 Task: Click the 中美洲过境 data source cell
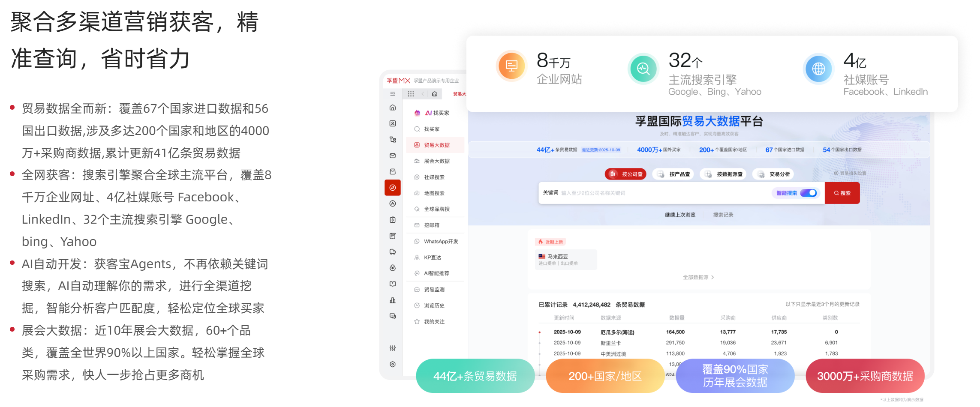tap(613, 354)
